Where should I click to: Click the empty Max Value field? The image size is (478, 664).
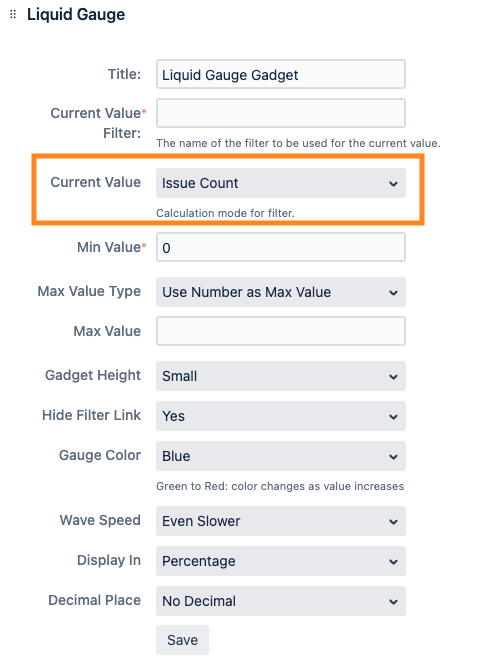tap(281, 331)
